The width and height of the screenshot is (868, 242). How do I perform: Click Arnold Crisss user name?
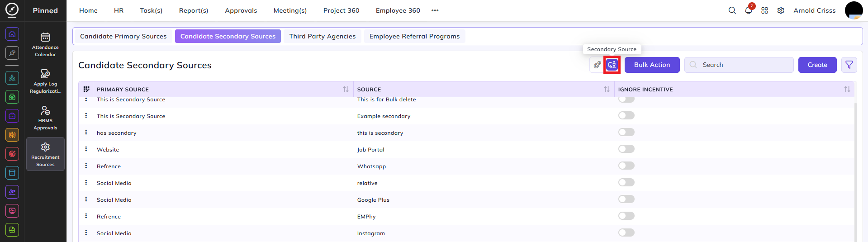[x=815, y=10]
